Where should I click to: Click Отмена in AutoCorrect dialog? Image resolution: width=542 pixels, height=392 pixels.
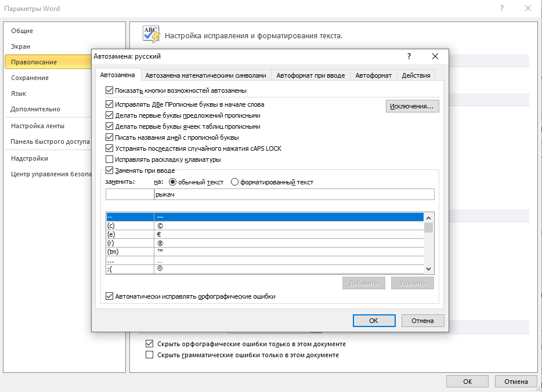(422, 321)
